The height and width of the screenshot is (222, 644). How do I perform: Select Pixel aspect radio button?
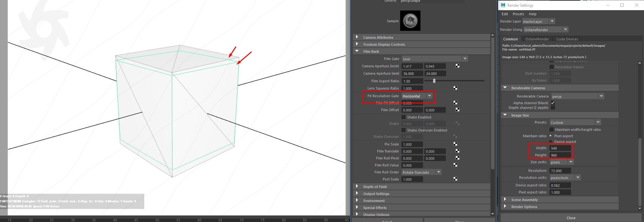pyautogui.click(x=550, y=136)
